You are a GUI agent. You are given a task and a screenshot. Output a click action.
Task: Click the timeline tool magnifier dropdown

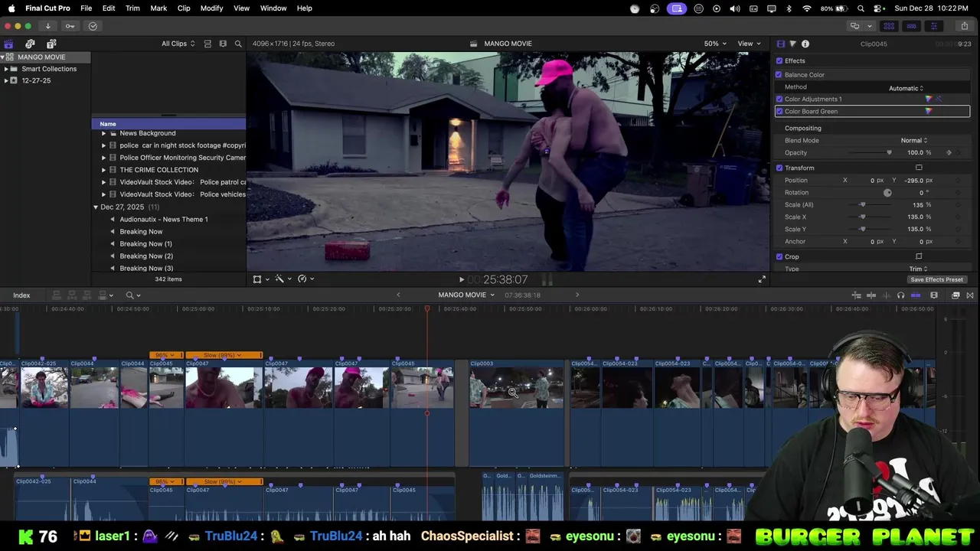coord(133,295)
